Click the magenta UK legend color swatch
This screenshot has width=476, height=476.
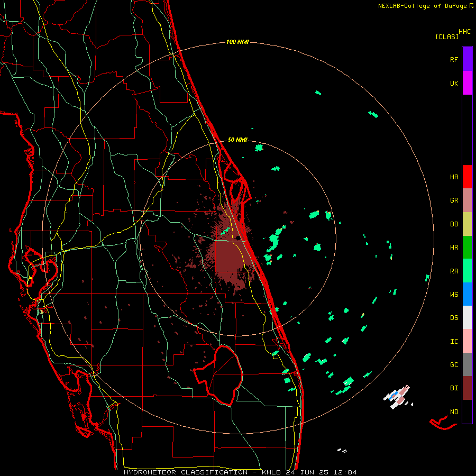(x=467, y=83)
